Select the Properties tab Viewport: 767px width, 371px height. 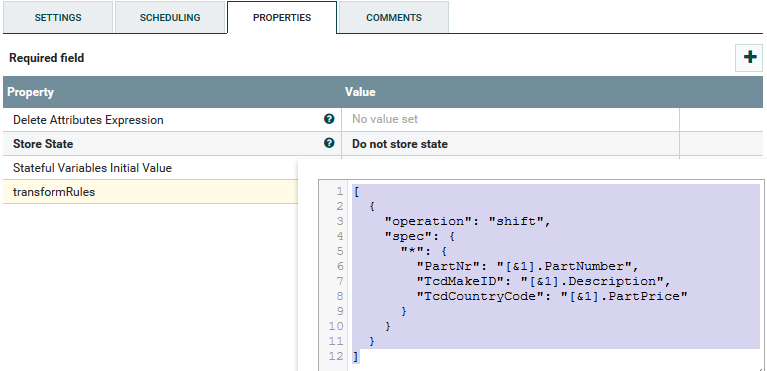pos(282,17)
